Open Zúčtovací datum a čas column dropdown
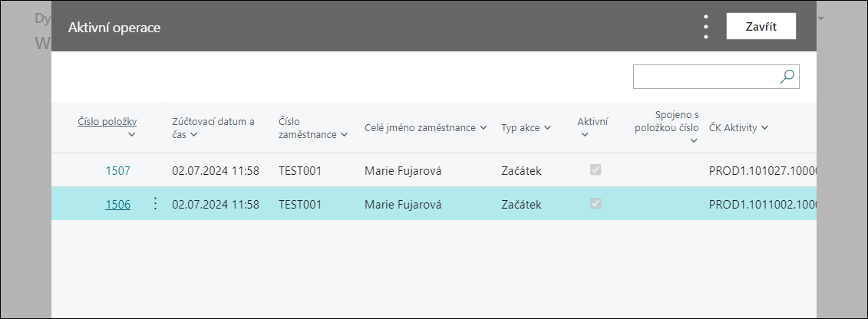868x319 pixels. click(193, 135)
